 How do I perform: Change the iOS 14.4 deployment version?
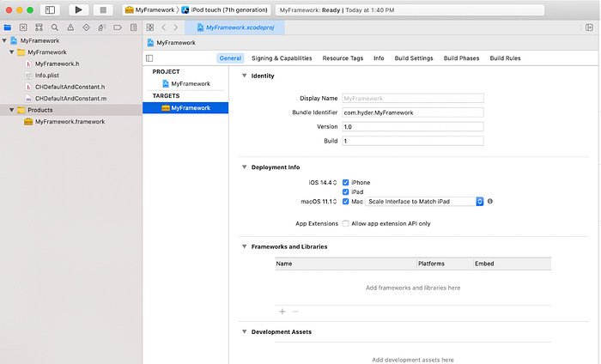[323, 182]
